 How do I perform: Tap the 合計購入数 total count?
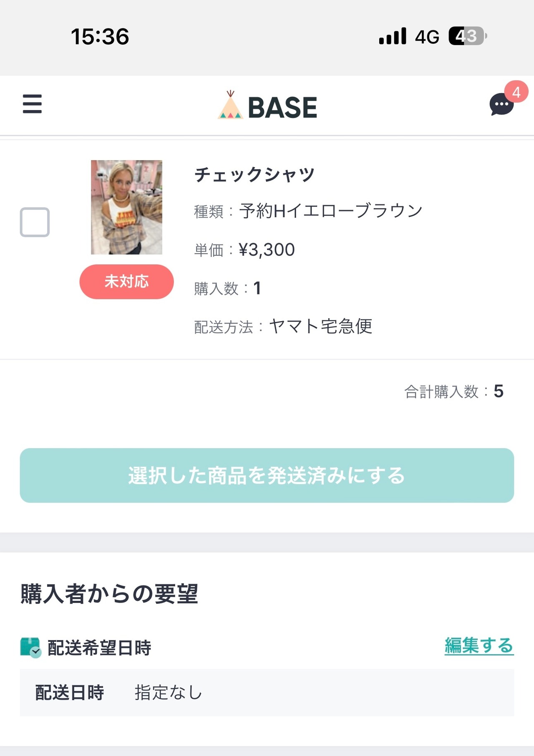click(453, 392)
